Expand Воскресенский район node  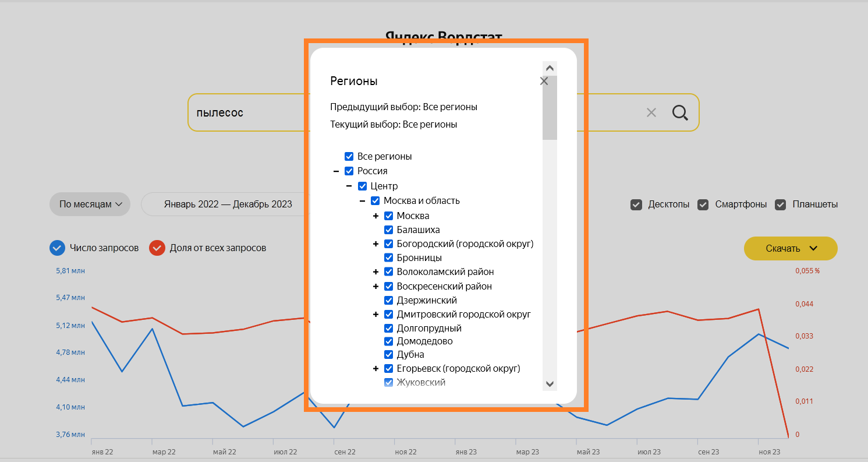point(376,287)
